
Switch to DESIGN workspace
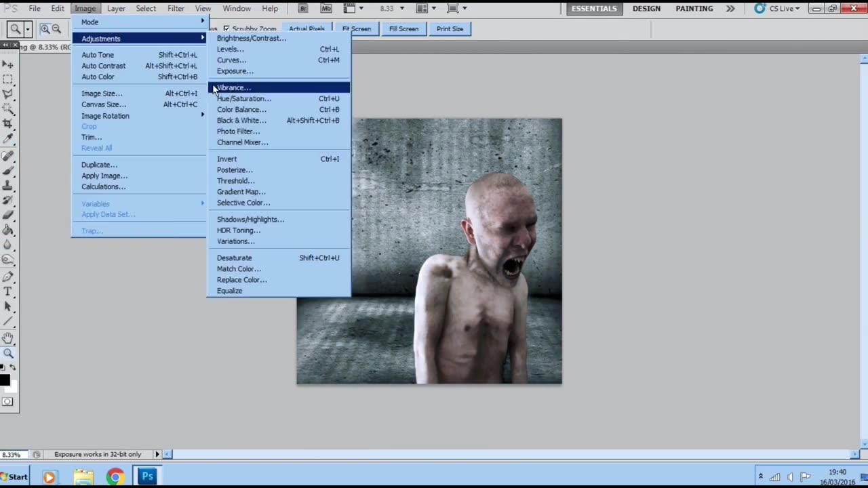[x=646, y=8]
